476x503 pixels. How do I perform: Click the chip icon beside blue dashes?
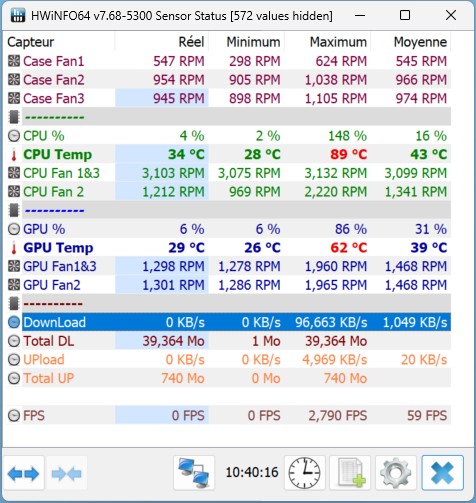click(14, 210)
